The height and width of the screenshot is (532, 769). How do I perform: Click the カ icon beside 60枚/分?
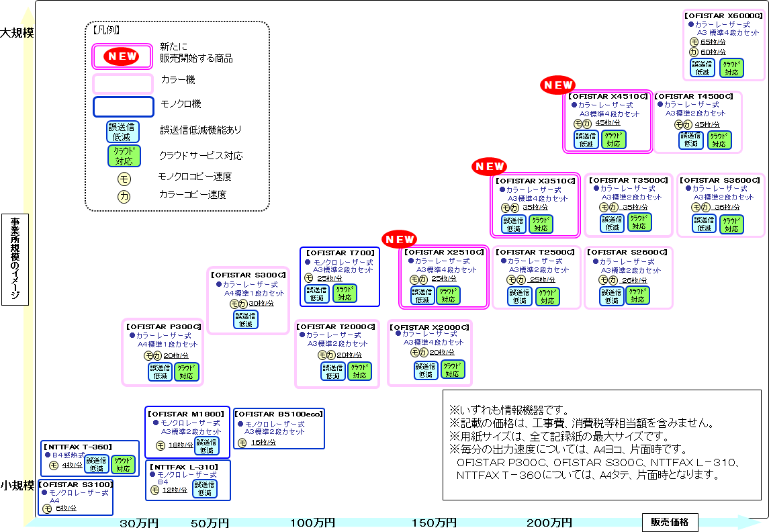click(694, 52)
